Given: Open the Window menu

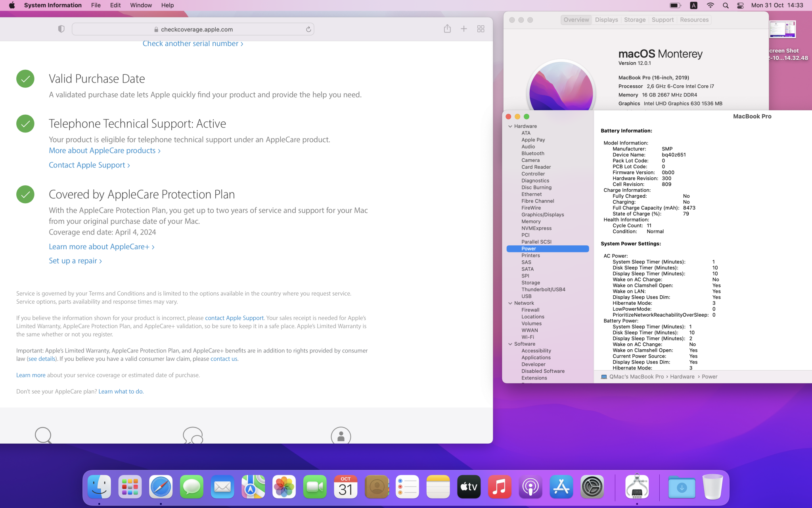Looking at the screenshot, I should pos(141,5).
